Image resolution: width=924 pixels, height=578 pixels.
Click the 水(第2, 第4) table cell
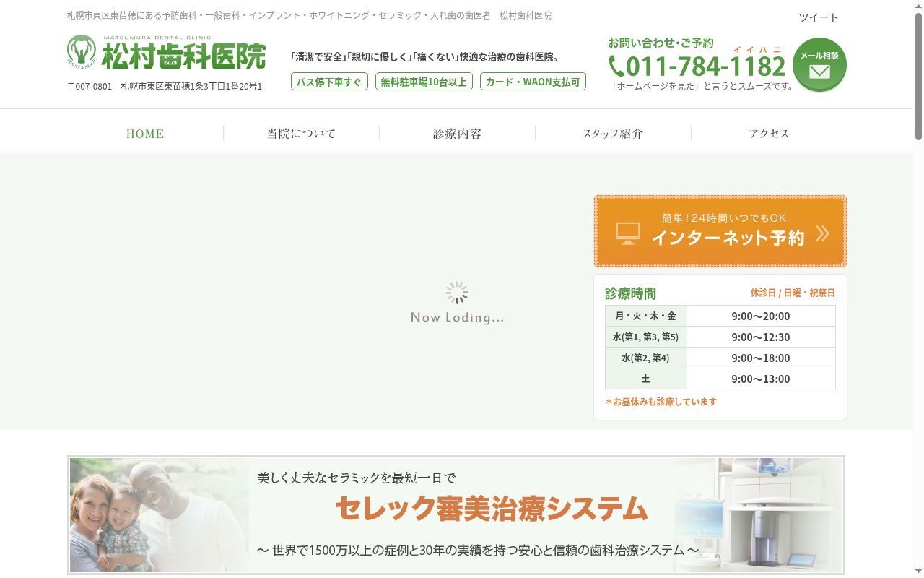(x=646, y=358)
